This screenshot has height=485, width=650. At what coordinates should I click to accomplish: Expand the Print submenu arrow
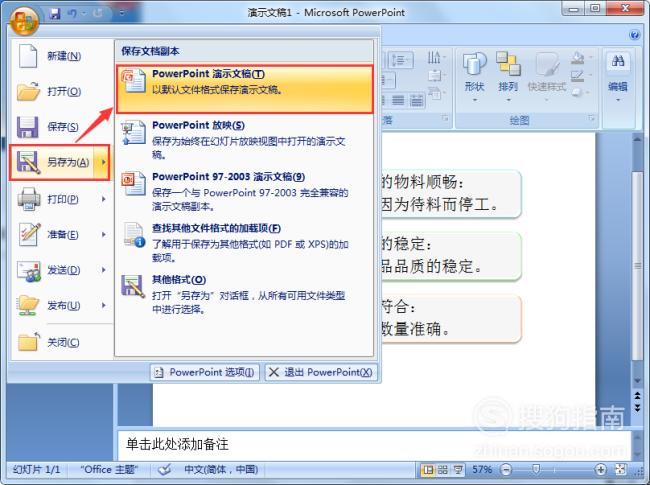104,199
